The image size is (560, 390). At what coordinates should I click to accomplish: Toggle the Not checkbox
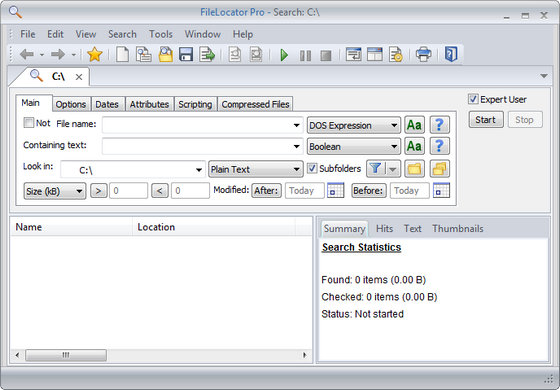(x=29, y=123)
